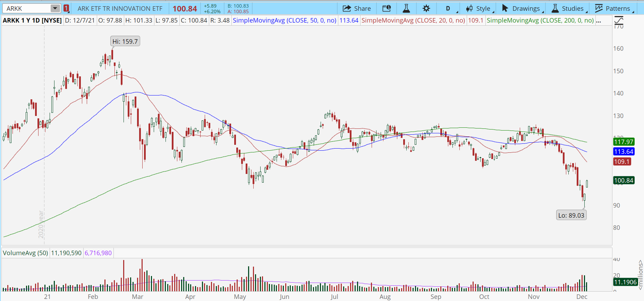Click the bid value B: 100.83
Image resolution: width=644 pixels, height=301 pixels.
click(x=238, y=6)
